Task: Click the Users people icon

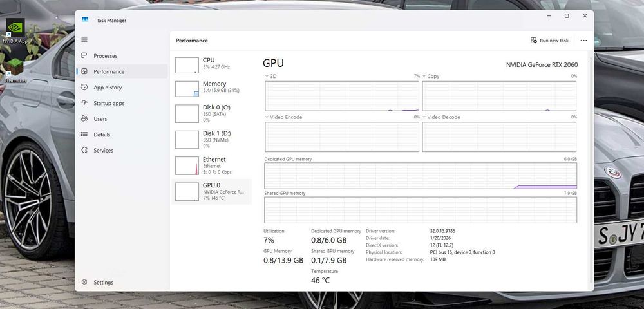Action: pos(84,118)
